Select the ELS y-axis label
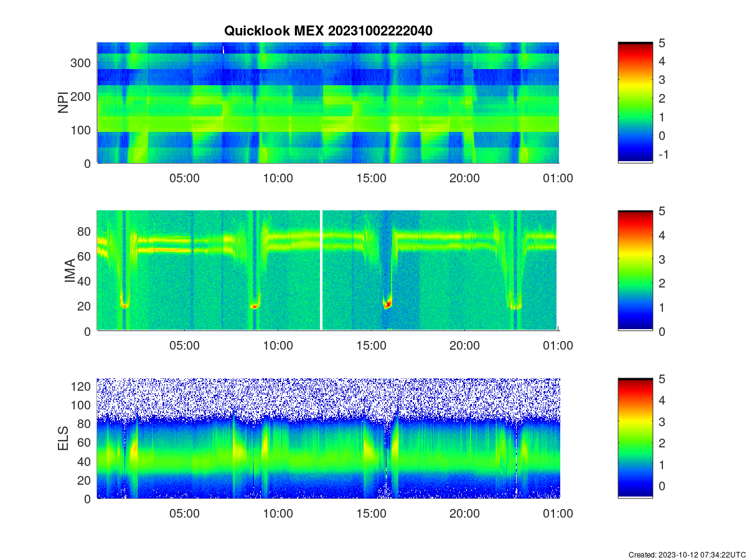The width and height of the screenshot is (747, 560). (x=63, y=439)
